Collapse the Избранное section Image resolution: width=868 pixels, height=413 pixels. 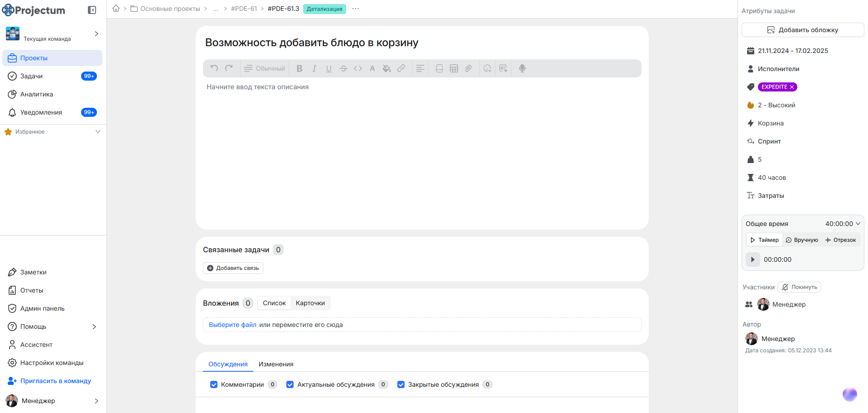(x=98, y=131)
